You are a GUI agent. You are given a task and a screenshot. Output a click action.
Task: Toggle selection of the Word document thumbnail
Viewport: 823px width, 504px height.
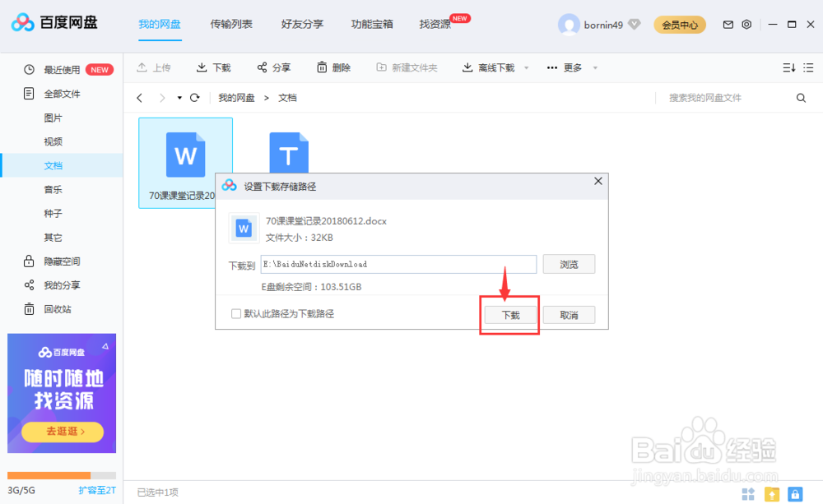[185, 156]
